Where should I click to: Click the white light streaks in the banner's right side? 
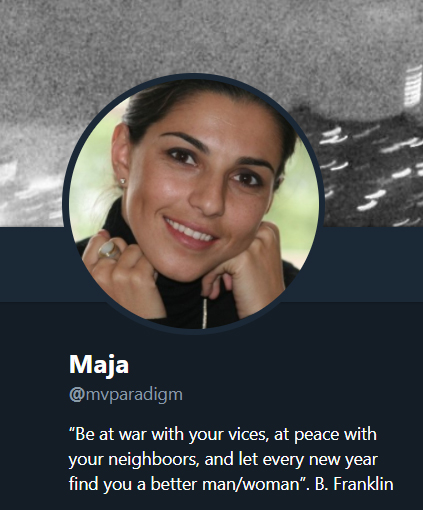[370, 173]
